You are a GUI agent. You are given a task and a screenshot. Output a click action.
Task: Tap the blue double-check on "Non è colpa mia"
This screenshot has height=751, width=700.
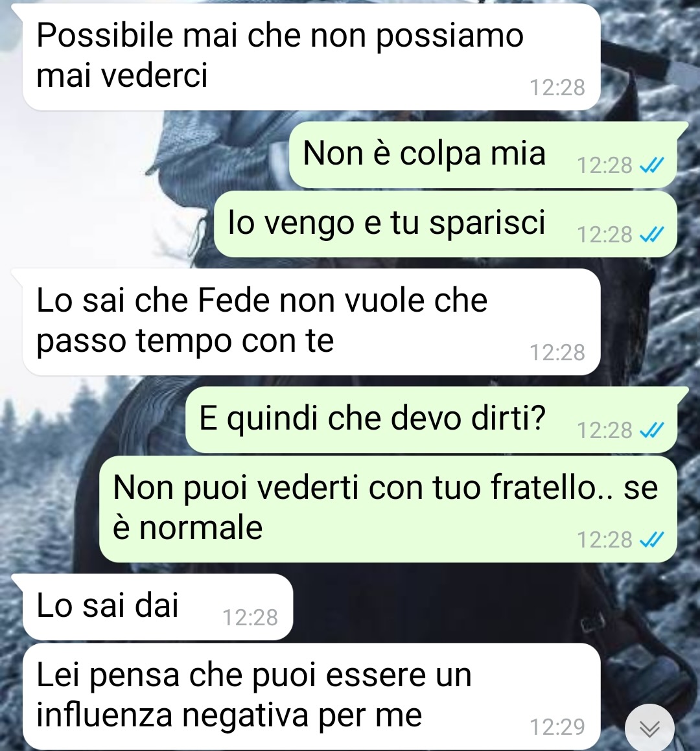click(652, 165)
